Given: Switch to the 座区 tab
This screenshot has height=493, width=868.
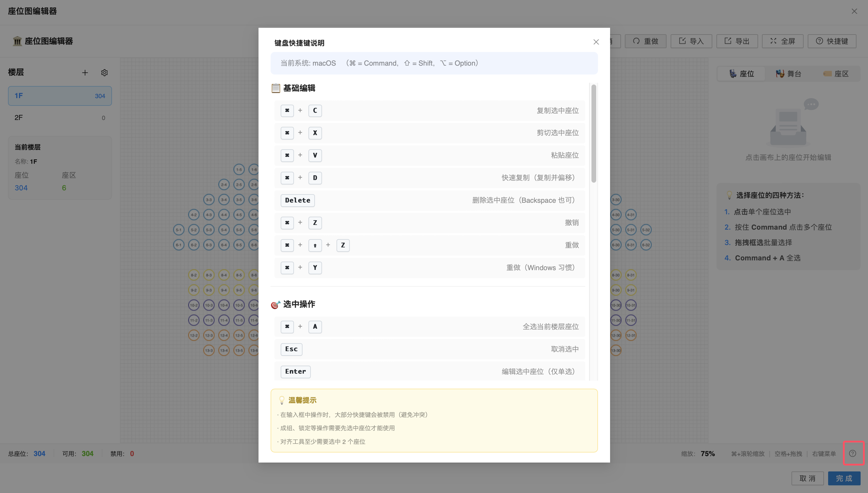Looking at the screenshot, I should click(x=836, y=74).
